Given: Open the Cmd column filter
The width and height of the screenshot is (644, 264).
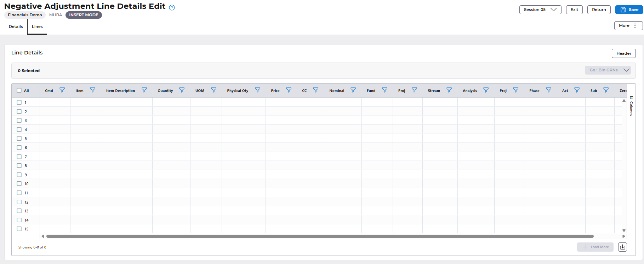Looking at the screenshot, I should (x=62, y=90).
